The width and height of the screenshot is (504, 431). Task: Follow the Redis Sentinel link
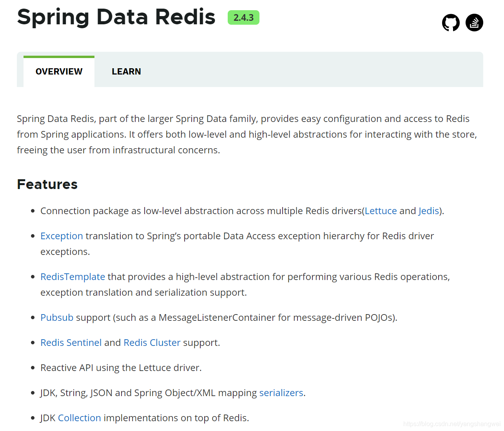click(x=71, y=343)
